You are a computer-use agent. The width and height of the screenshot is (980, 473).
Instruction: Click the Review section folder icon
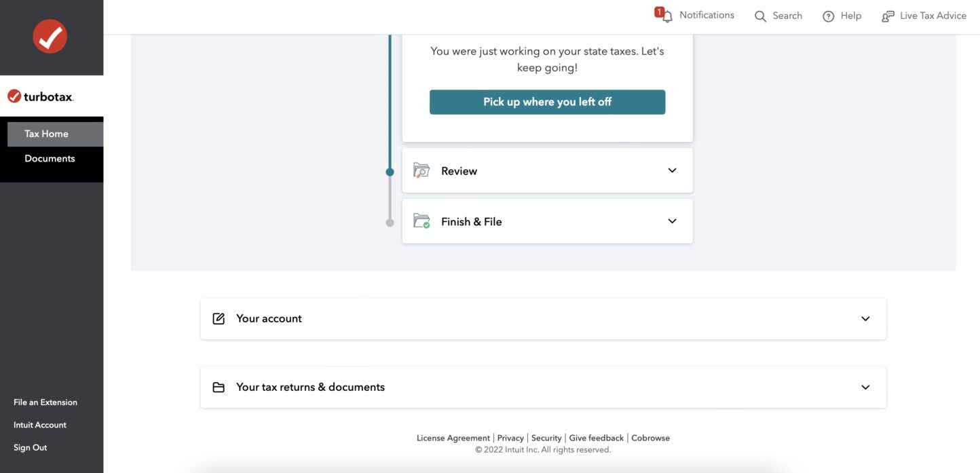pyautogui.click(x=421, y=170)
